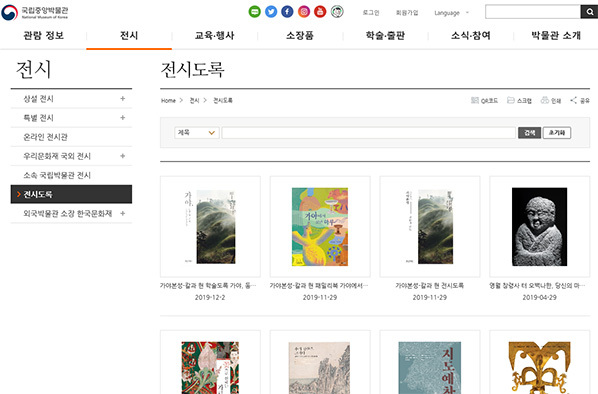This screenshot has height=394, width=598.
Task: Open the Instagram icon link
Action: pos(304,12)
